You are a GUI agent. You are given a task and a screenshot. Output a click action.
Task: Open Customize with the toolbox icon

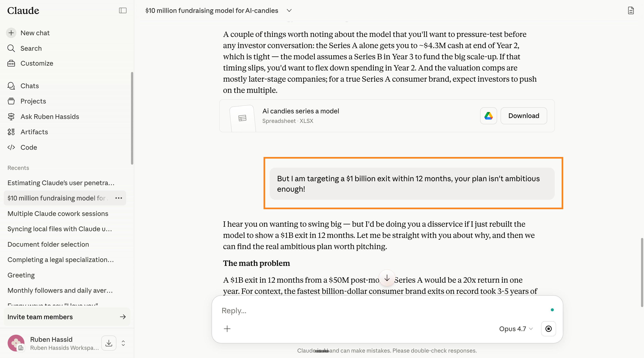click(11, 63)
